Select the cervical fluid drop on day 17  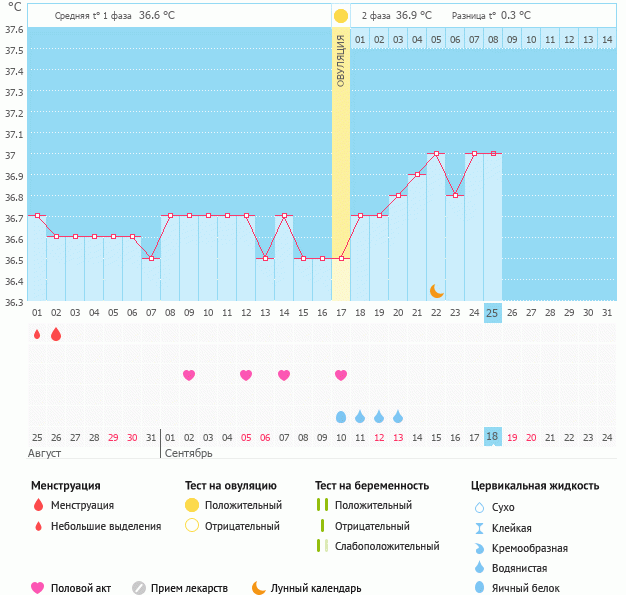click(x=341, y=416)
